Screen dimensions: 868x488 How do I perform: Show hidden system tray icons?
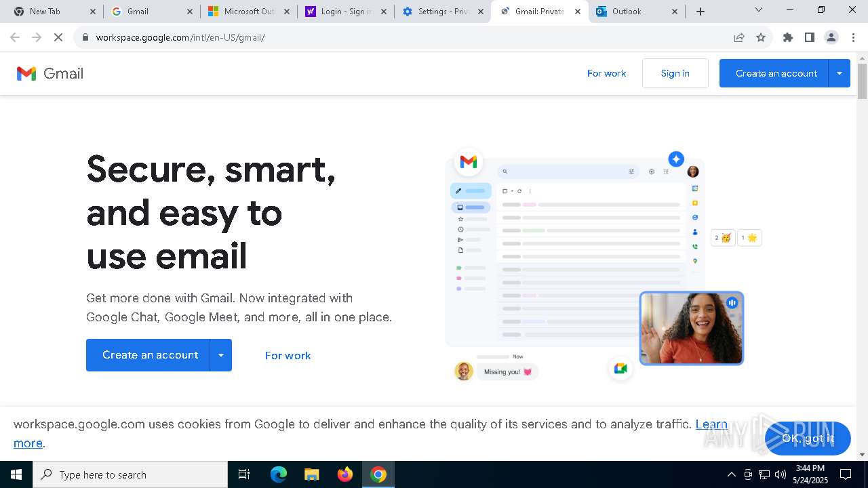(731, 474)
